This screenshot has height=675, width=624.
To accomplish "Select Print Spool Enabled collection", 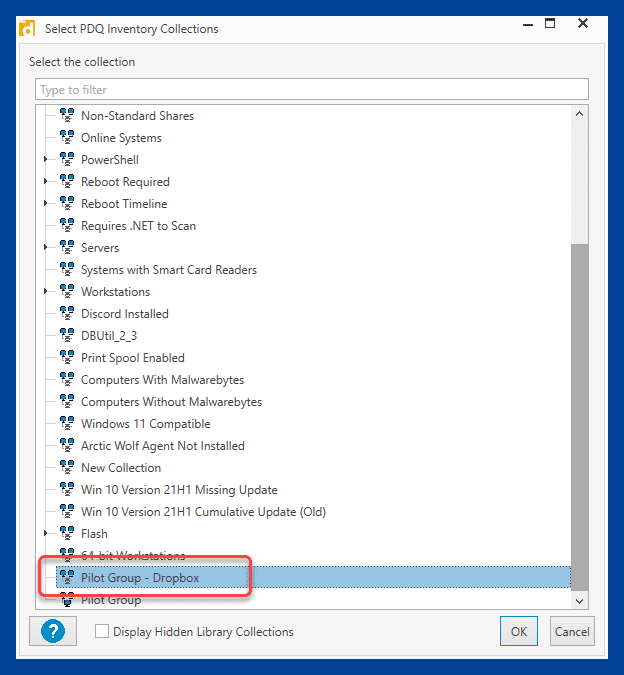I will pyautogui.click(x=133, y=358).
